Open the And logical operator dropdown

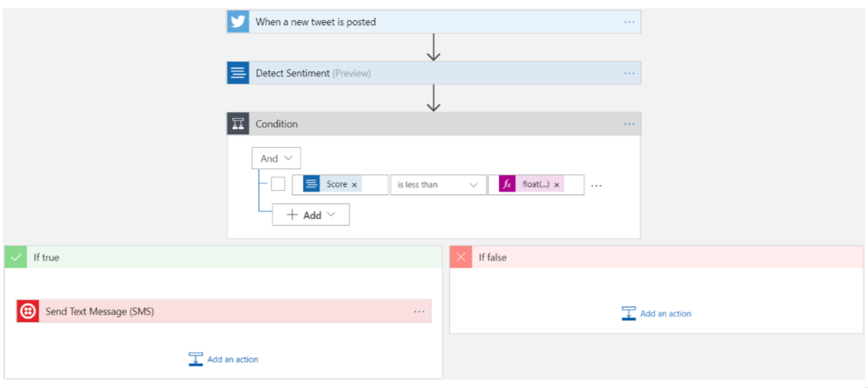click(x=277, y=159)
